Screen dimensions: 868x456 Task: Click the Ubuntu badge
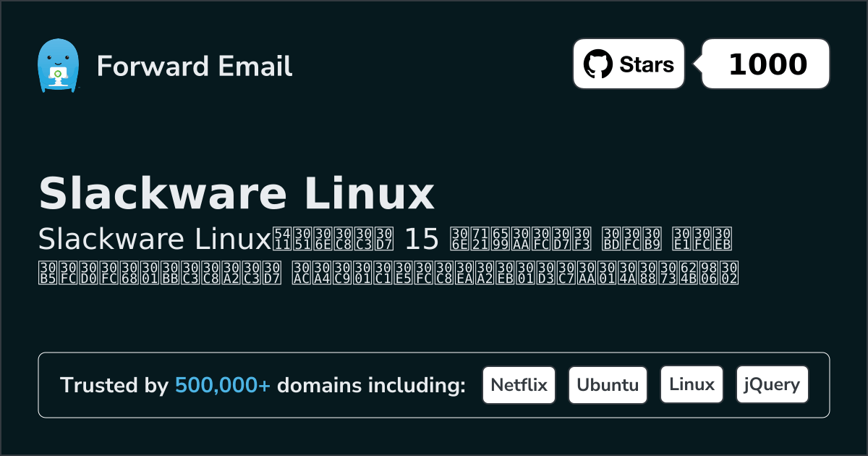point(608,385)
